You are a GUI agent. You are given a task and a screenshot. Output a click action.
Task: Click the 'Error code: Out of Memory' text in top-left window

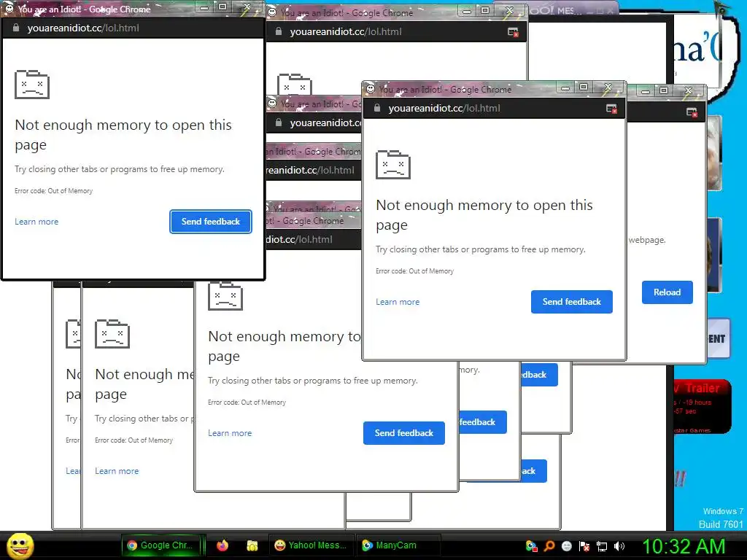click(54, 191)
